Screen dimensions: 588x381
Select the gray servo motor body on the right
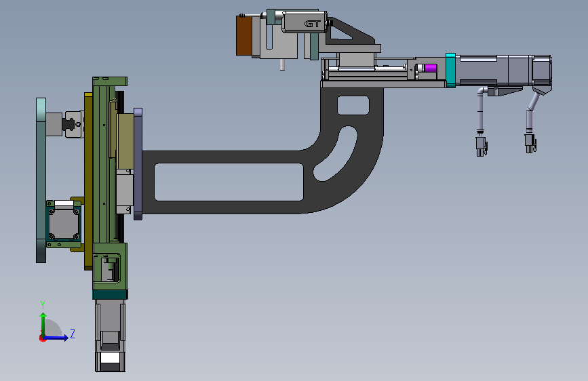pos(503,71)
